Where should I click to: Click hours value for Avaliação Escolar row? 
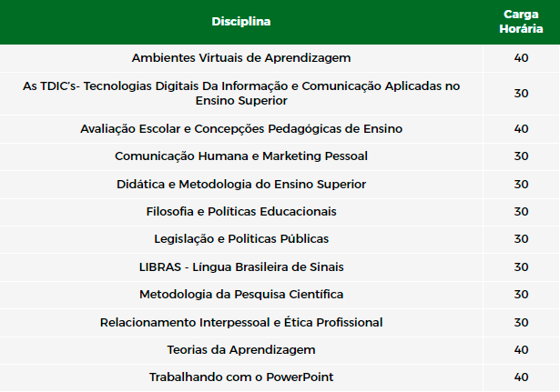(x=521, y=129)
